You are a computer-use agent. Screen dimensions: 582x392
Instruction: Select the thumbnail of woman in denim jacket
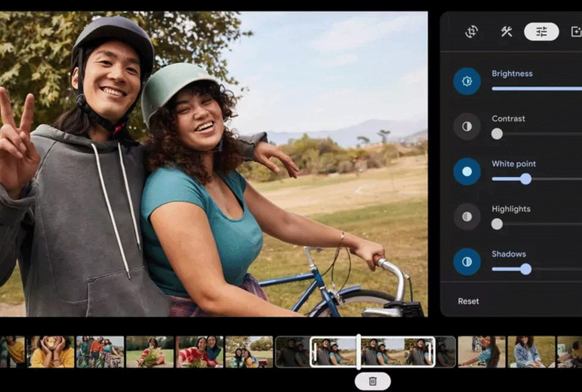pos(531,352)
